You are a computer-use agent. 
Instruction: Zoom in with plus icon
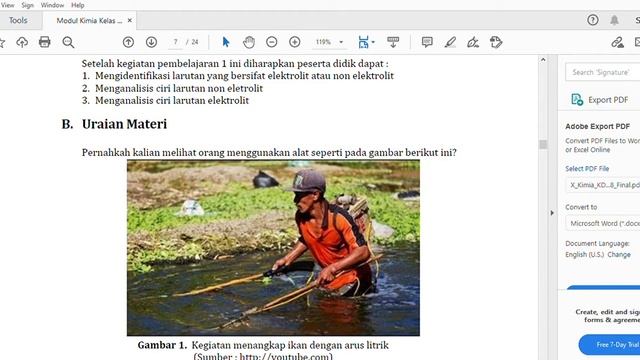(x=295, y=42)
